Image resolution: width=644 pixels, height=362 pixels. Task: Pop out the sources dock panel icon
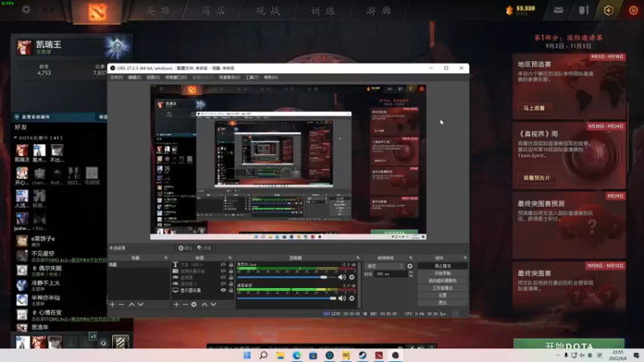(x=230, y=257)
